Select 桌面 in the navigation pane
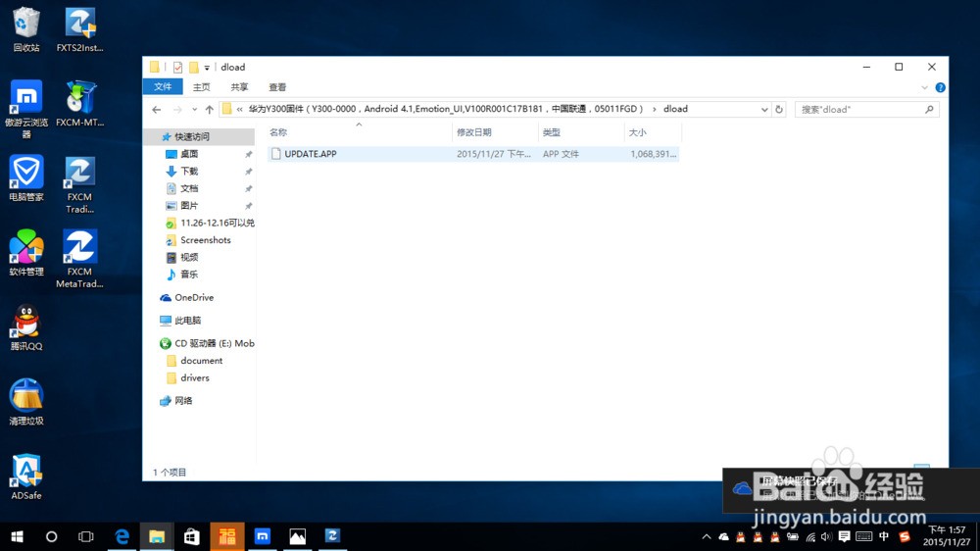 pyautogui.click(x=189, y=154)
